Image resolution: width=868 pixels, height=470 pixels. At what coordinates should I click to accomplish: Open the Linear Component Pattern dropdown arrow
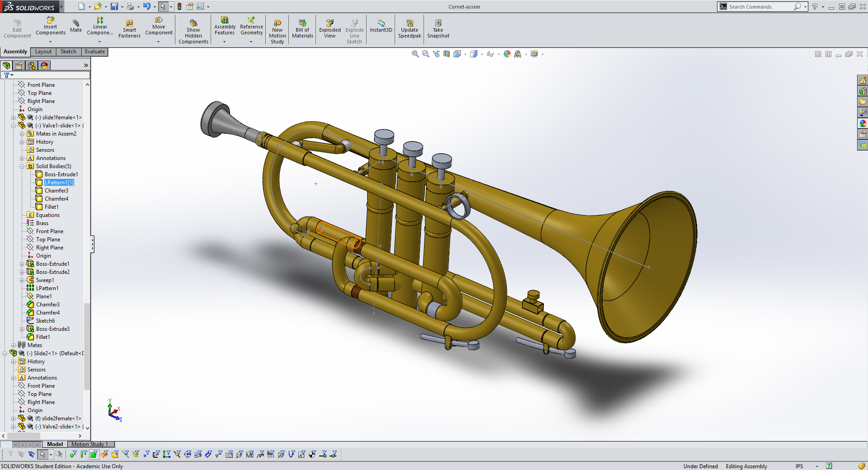(x=100, y=42)
